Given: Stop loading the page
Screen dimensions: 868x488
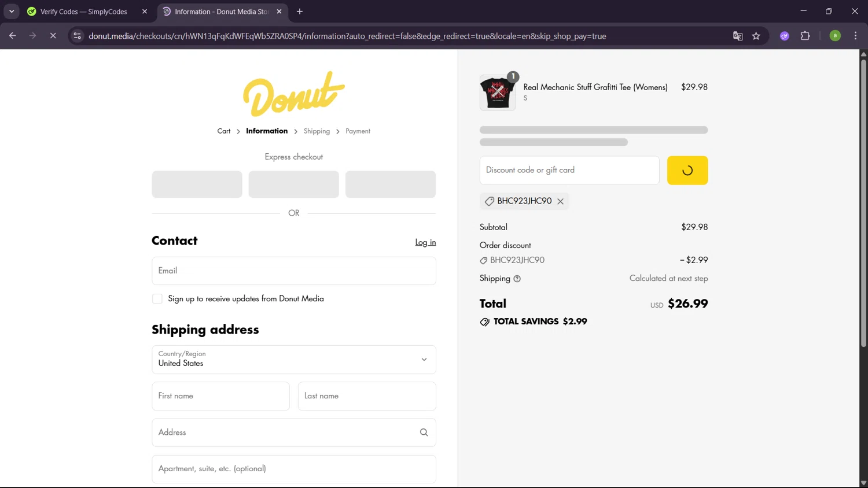Looking at the screenshot, I should tap(53, 36).
